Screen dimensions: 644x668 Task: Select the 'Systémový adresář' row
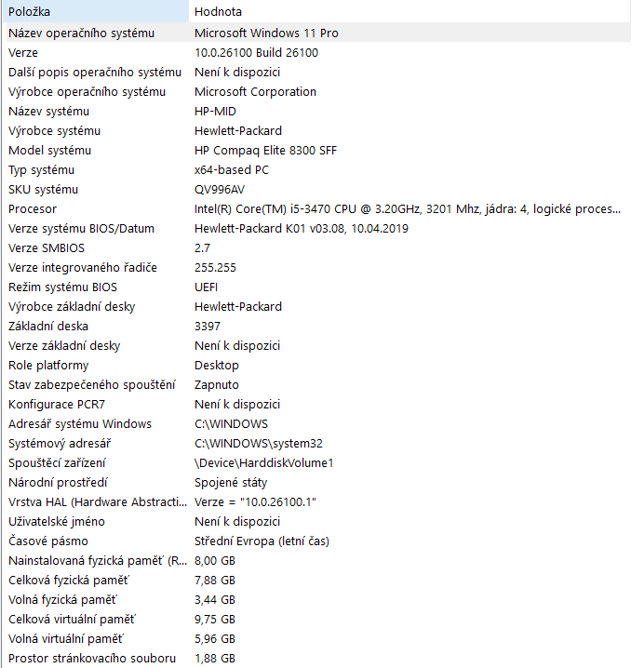316,444
